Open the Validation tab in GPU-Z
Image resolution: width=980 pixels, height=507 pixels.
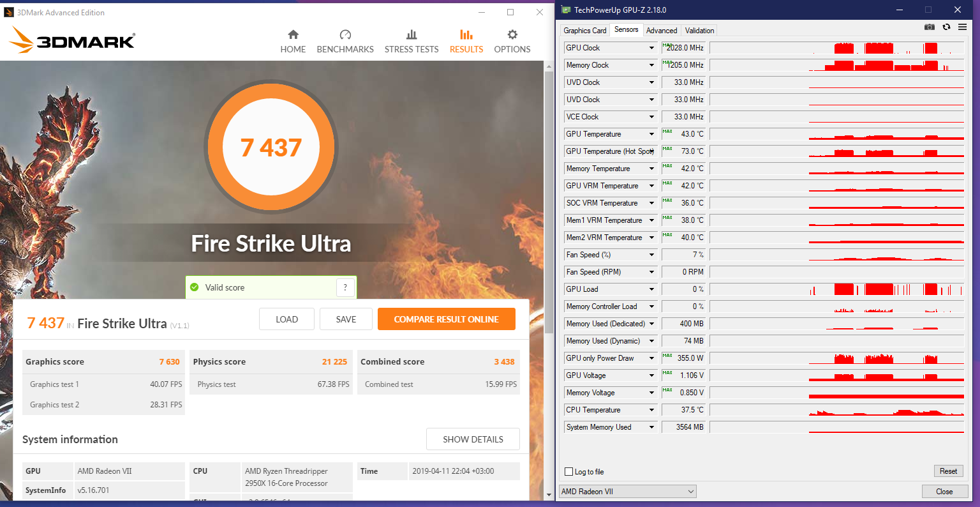pos(699,31)
